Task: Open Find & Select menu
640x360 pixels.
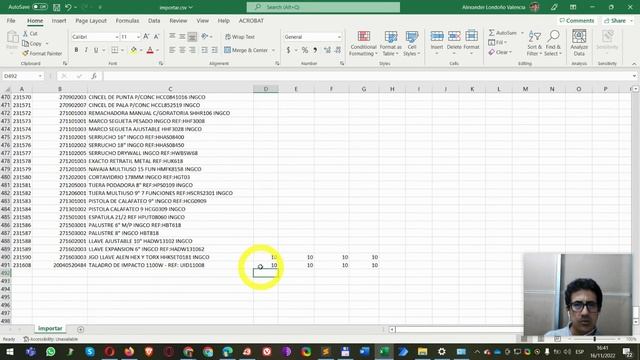Action: point(553,43)
